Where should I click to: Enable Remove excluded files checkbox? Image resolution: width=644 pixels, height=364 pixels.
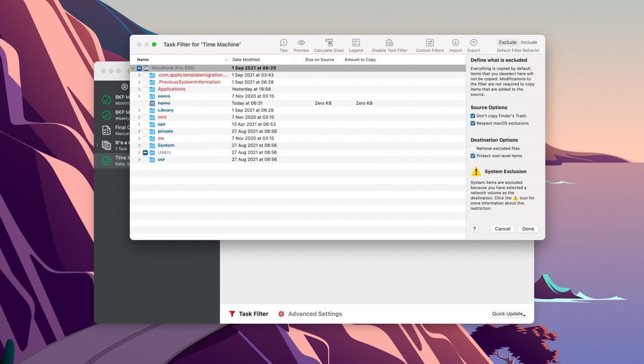473,149
